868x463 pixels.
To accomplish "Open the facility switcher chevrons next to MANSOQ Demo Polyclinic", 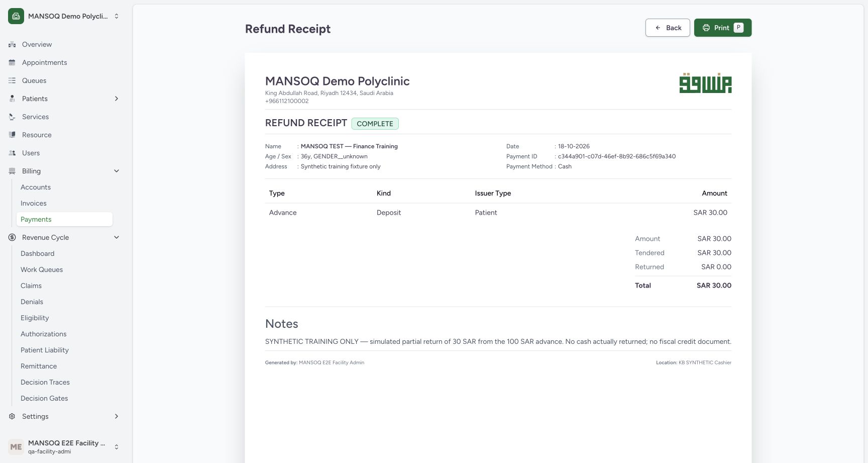I will click(x=117, y=16).
